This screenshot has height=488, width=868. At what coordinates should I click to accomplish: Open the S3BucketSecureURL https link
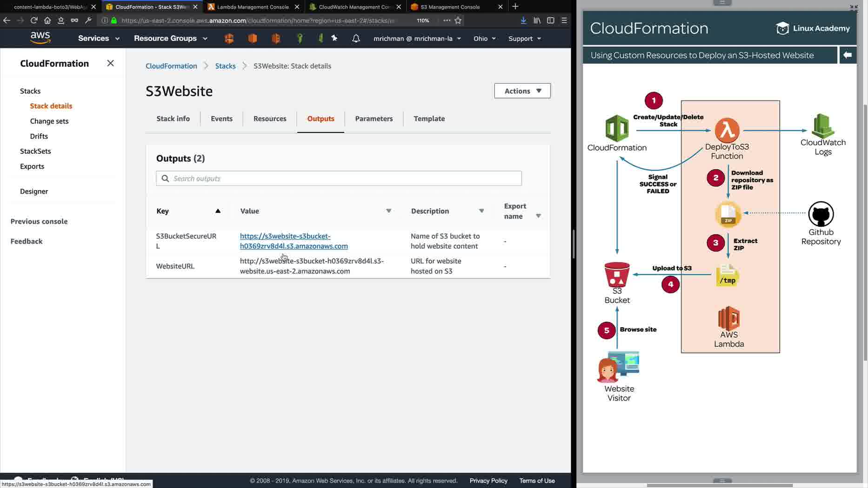tap(294, 241)
